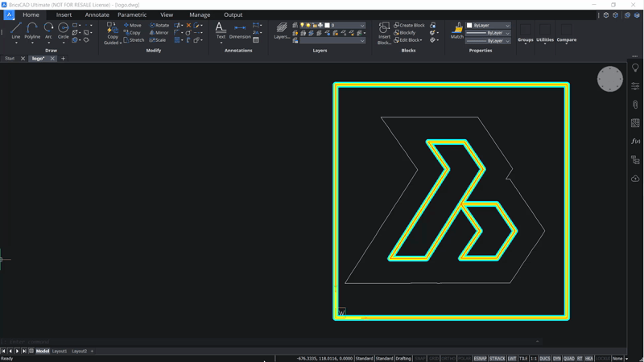Click the Model tab
Viewport: 644px width, 362px height.
coord(43,351)
